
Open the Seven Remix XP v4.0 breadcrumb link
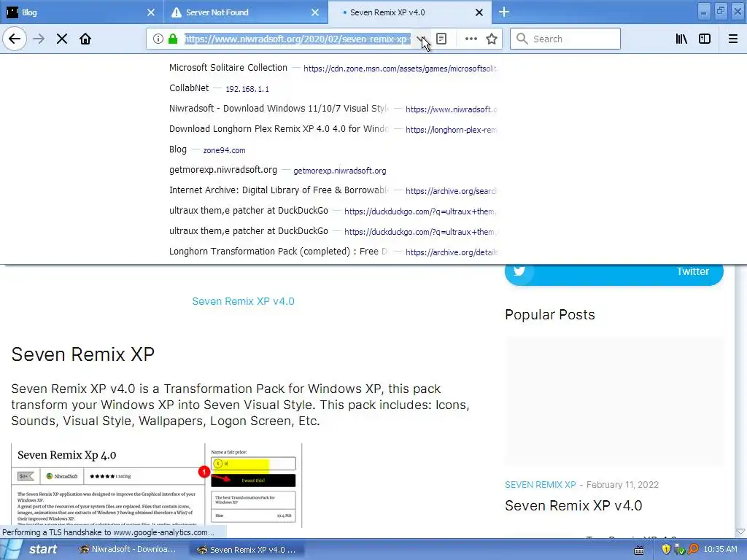[x=243, y=301]
